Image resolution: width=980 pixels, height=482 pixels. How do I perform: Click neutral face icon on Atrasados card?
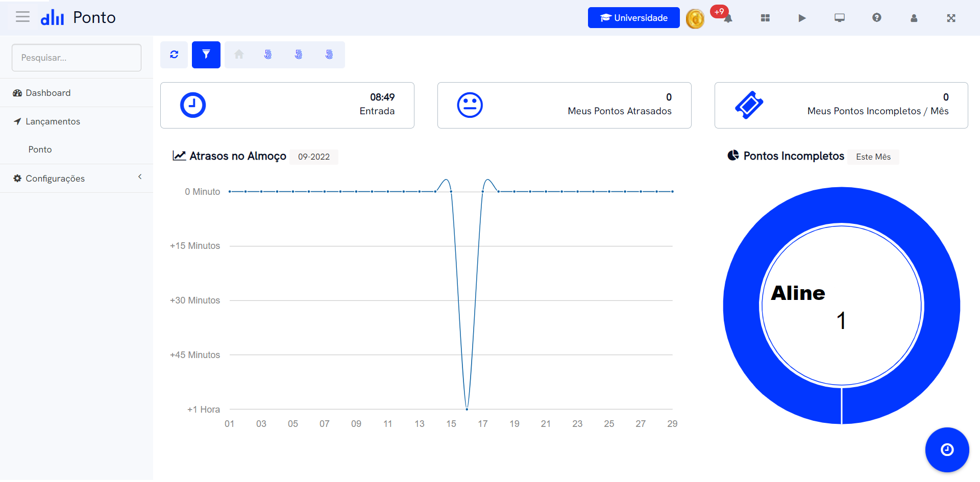point(470,105)
